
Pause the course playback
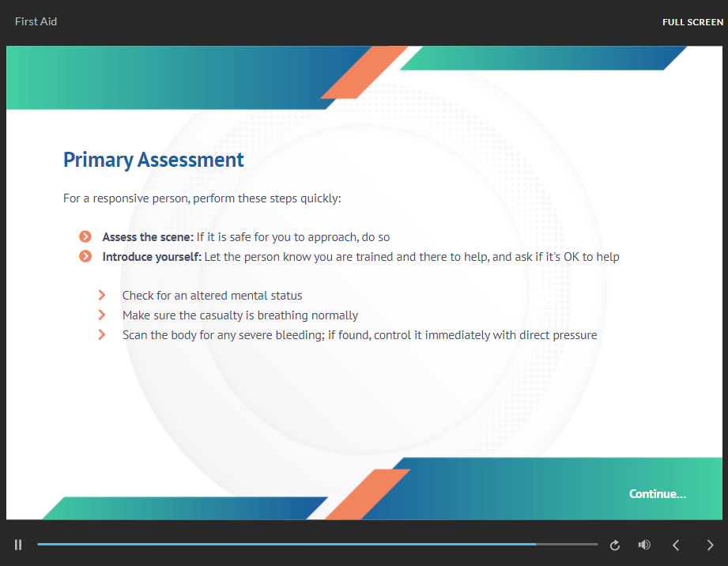tap(18, 545)
